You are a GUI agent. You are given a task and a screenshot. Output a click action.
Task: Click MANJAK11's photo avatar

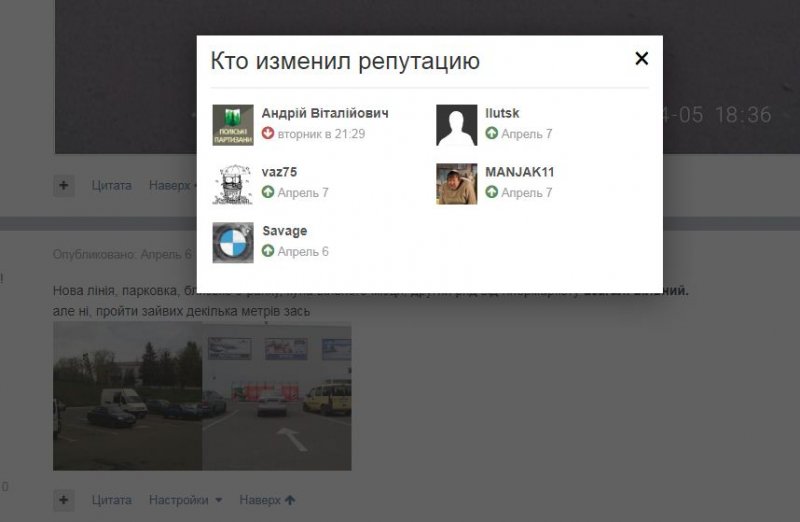457,184
